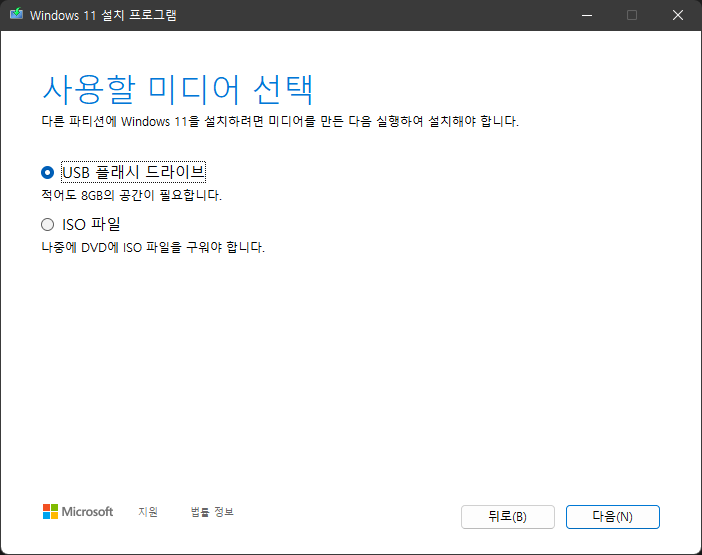This screenshot has width=702, height=555.
Task: Click the text 적어도 8GB의 공간이 필요합니다.
Action: click(132, 195)
